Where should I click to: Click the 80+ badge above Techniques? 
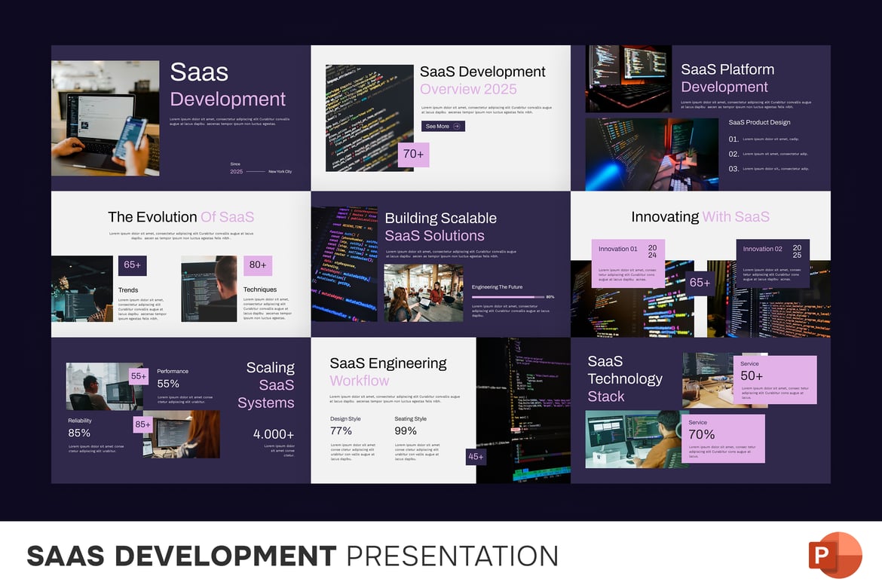click(x=258, y=265)
